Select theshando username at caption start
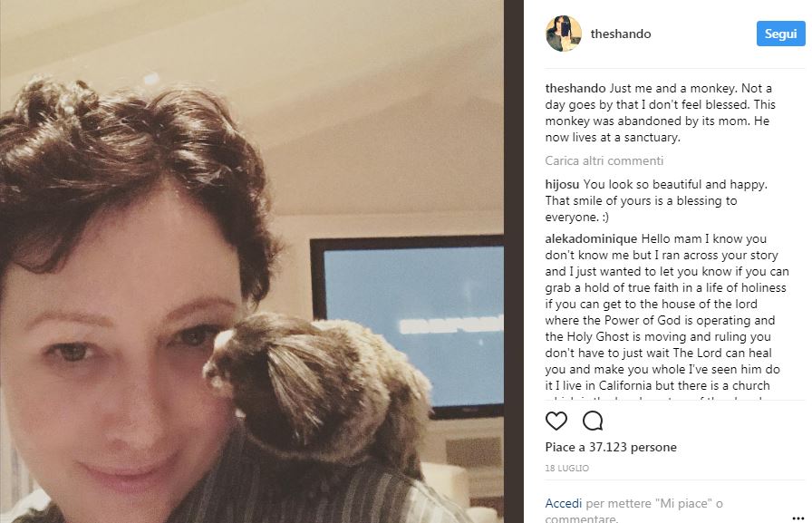812x523 pixels. pos(575,88)
